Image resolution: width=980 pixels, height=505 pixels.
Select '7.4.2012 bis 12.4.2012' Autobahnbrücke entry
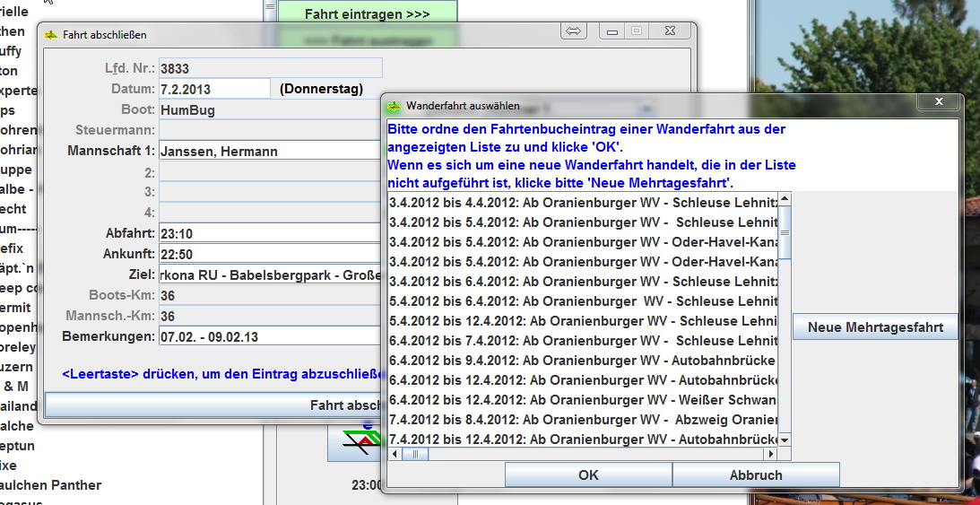583,439
